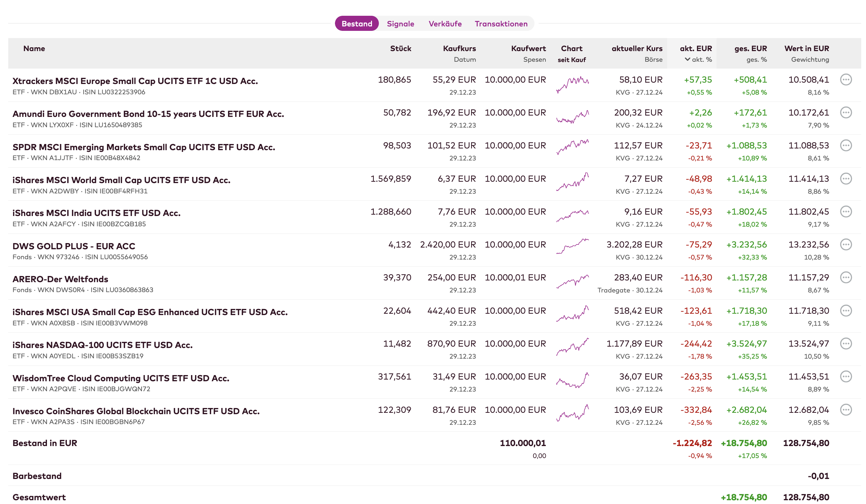Open options menu for Xtrackers MSCI Europe Small Cap

[x=845, y=80]
